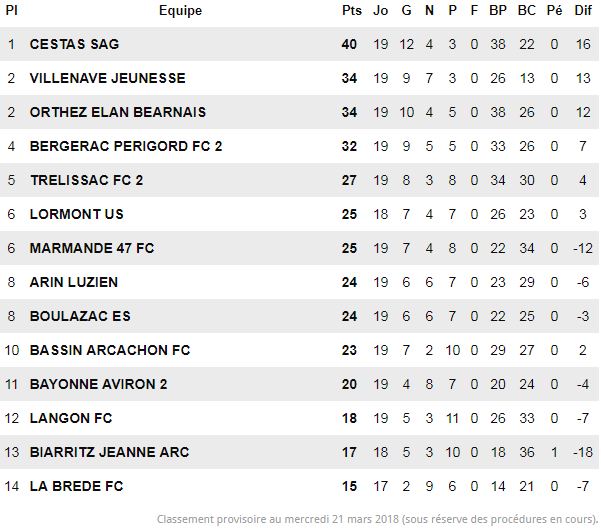Click the Pts column header
The height and width of the screenshot is (531, 601).
[352, 10]
